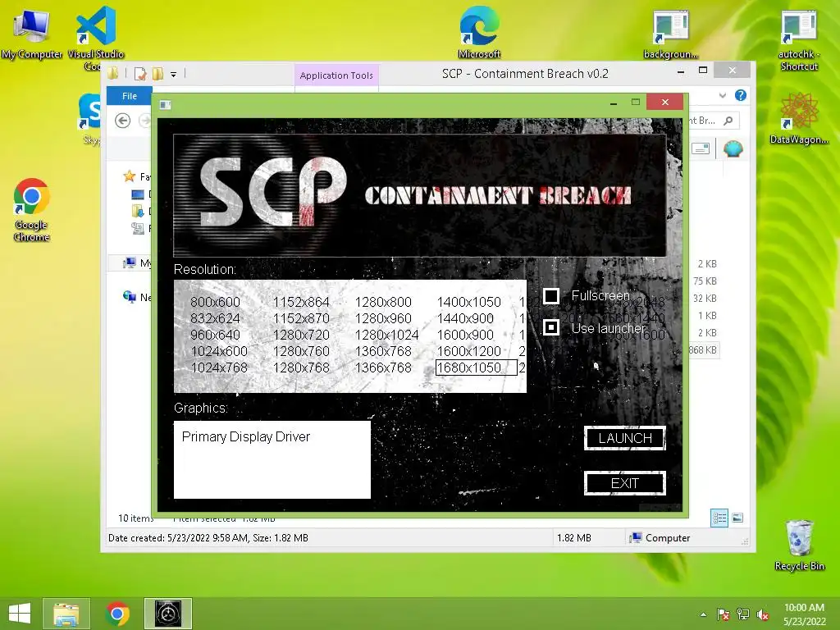Open the Windows Start button

pos(20,614)
